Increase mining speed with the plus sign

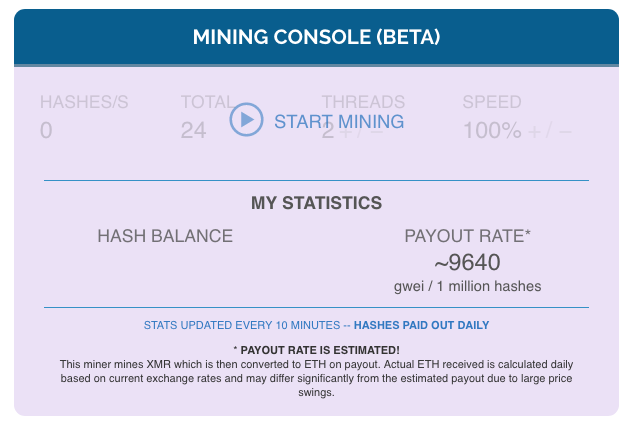pyautogui.click(x=536, y=131)
